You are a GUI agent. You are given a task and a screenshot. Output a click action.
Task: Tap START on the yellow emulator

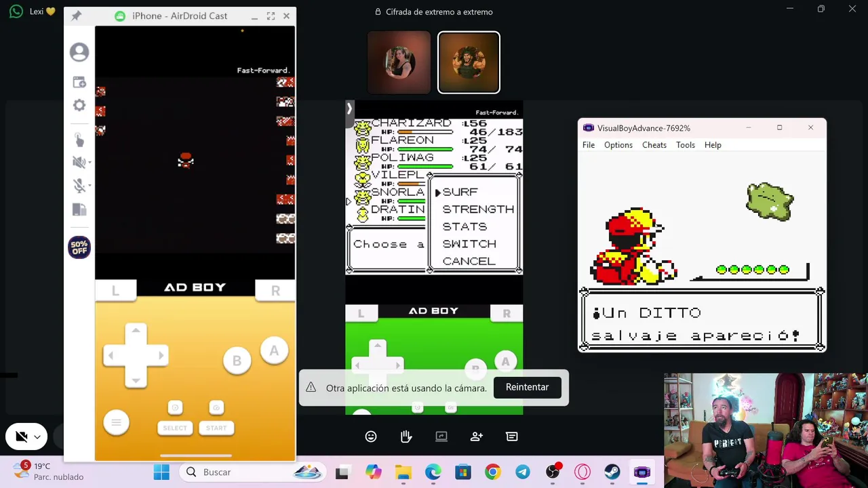click(216, 428)
